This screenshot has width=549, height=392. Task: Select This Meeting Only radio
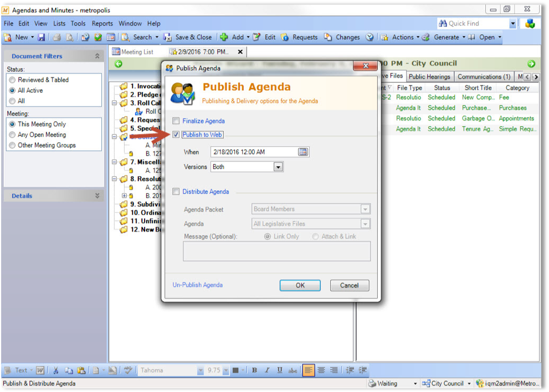(x=12, y=124)
